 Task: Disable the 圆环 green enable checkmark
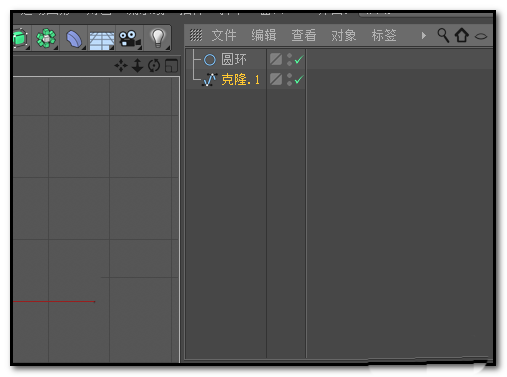click(x=299, y=60)
